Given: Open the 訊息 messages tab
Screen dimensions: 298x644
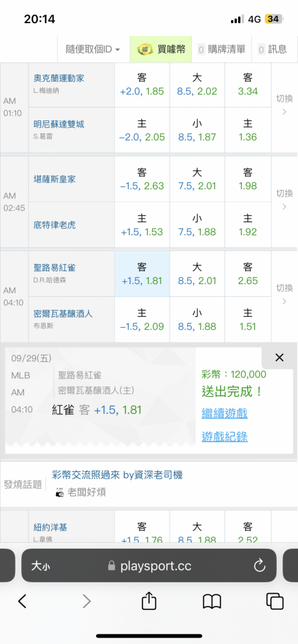Looking at the screenshot, I should (272, 50).
